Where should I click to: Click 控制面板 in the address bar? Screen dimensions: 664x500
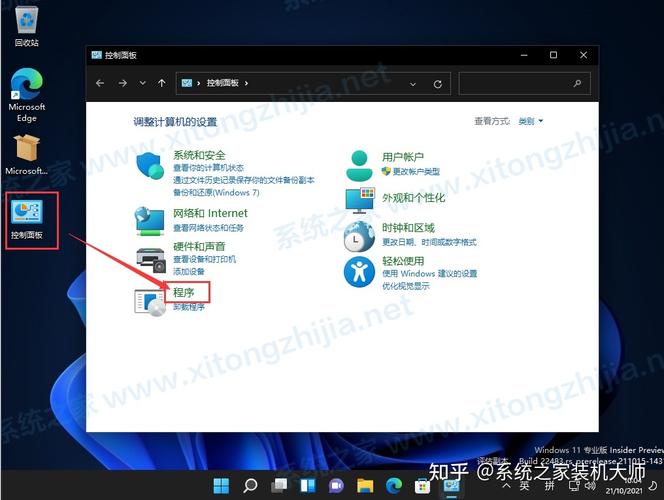pyautogui.click(x=222, y=83)
